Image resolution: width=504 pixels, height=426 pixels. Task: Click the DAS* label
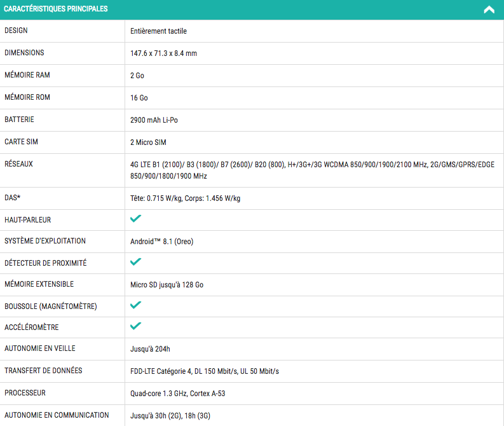(x=13, y=198)
